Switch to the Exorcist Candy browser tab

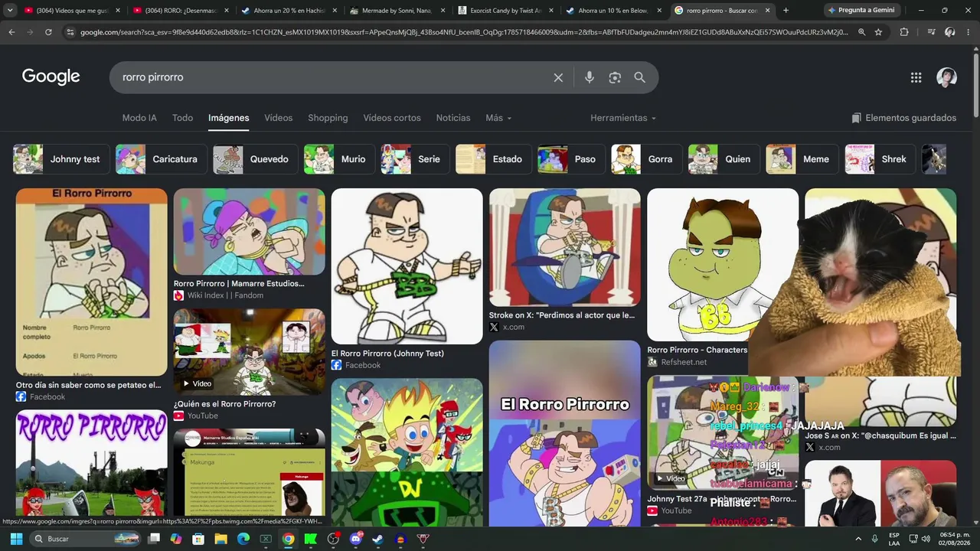[506, 11]
